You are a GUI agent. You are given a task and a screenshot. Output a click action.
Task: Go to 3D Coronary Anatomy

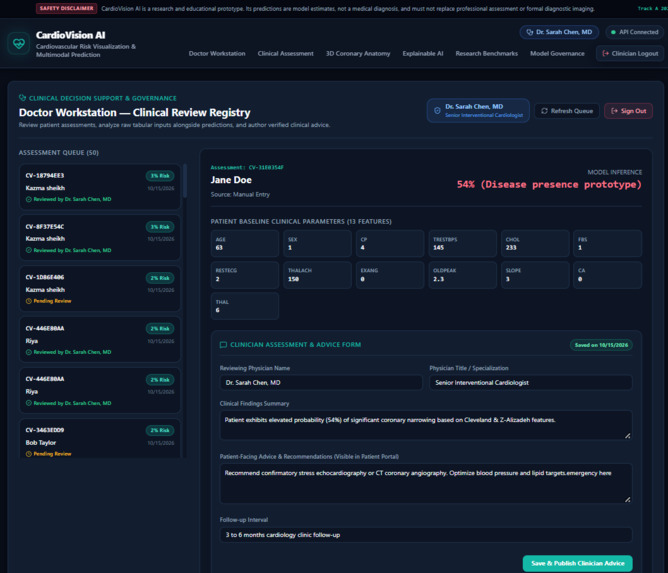[358, 53]
